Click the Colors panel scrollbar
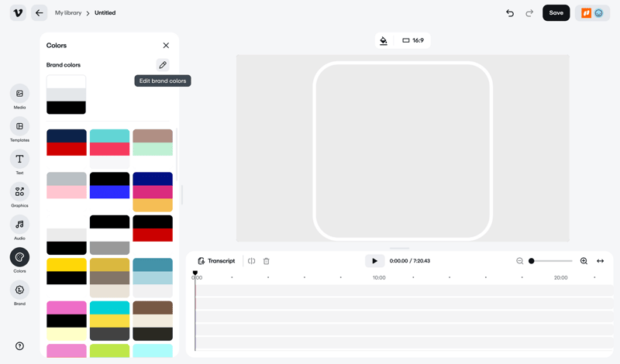Viewport: 620px width, 364px height. coord(177,154)
